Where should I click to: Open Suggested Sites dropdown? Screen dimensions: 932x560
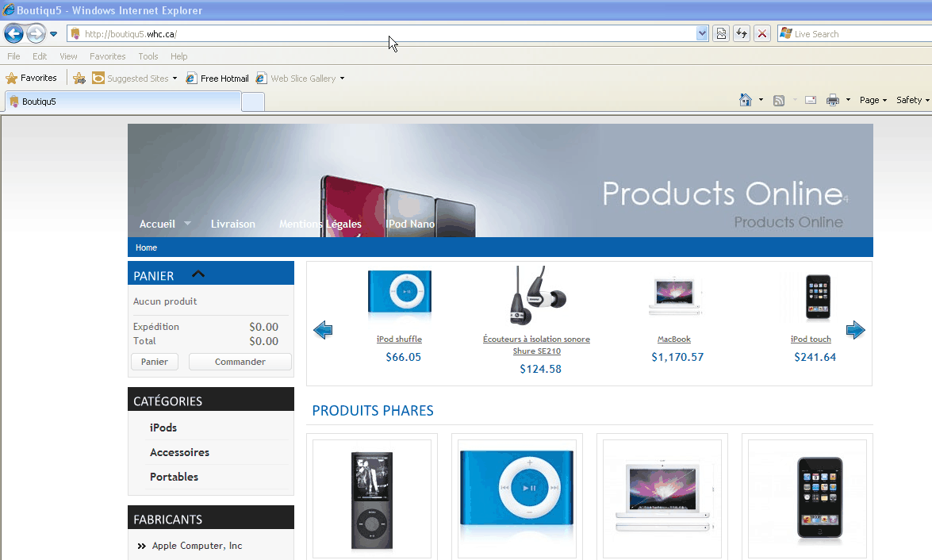click(135, 79)
